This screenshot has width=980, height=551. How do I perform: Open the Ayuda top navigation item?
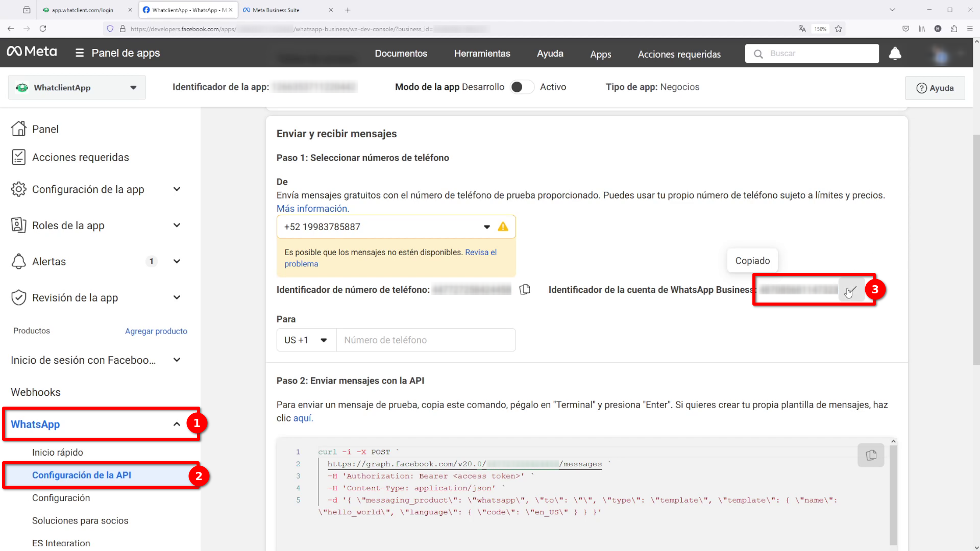[550, 54]
